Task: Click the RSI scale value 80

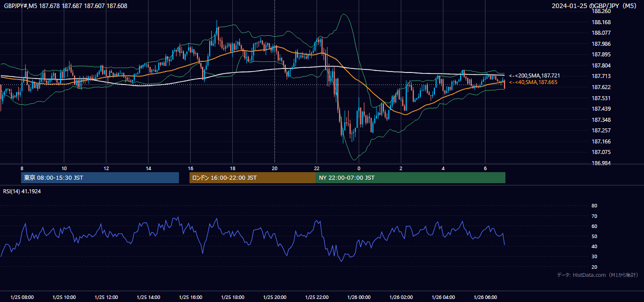Action: pyautogui.click(x=594, y=206)
